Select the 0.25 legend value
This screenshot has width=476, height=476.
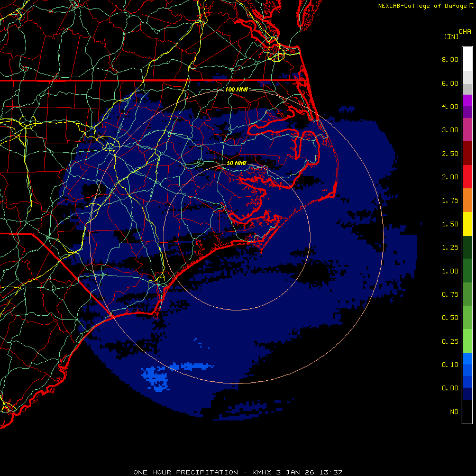pyautogui.click(x=450, y=342)
